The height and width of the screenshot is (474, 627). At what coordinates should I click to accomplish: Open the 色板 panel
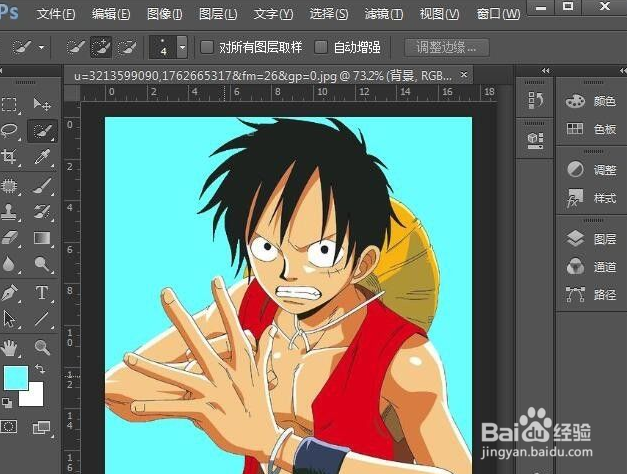pyautogui.click(x=591, y=129)
